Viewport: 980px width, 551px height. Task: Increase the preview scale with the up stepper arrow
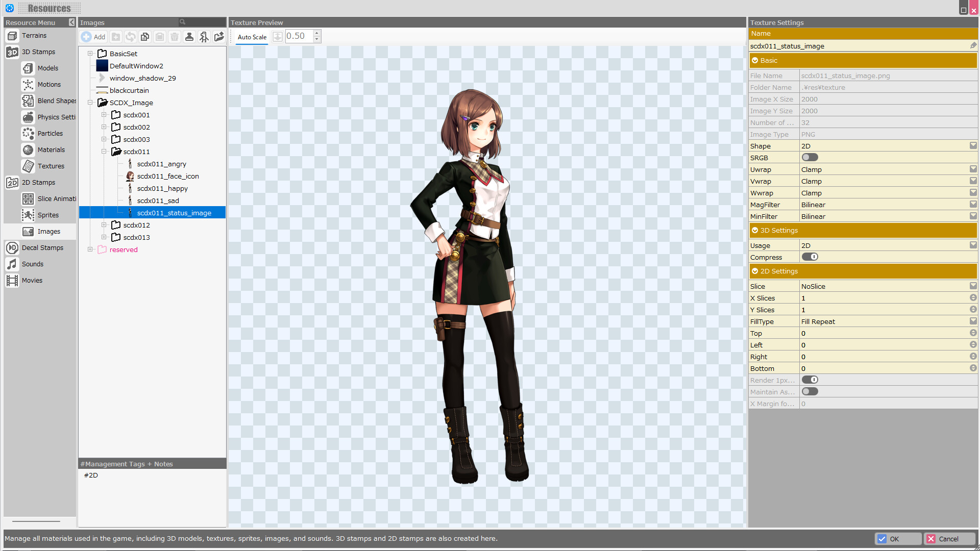click(x=316, y=33)
